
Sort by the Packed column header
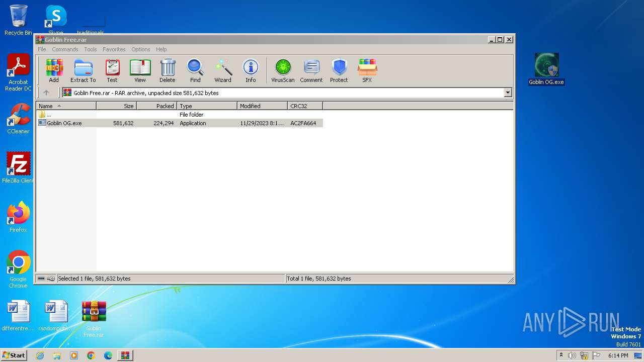pyautogui.click(x=156, y=106)
